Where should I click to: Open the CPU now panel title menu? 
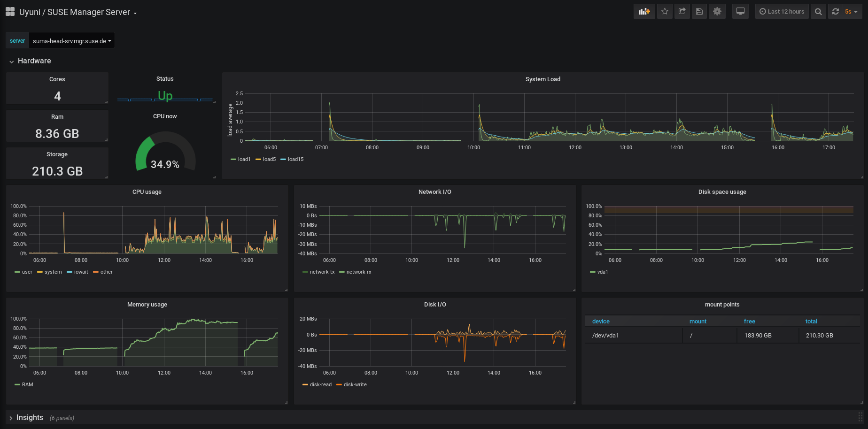click(165, 116)
